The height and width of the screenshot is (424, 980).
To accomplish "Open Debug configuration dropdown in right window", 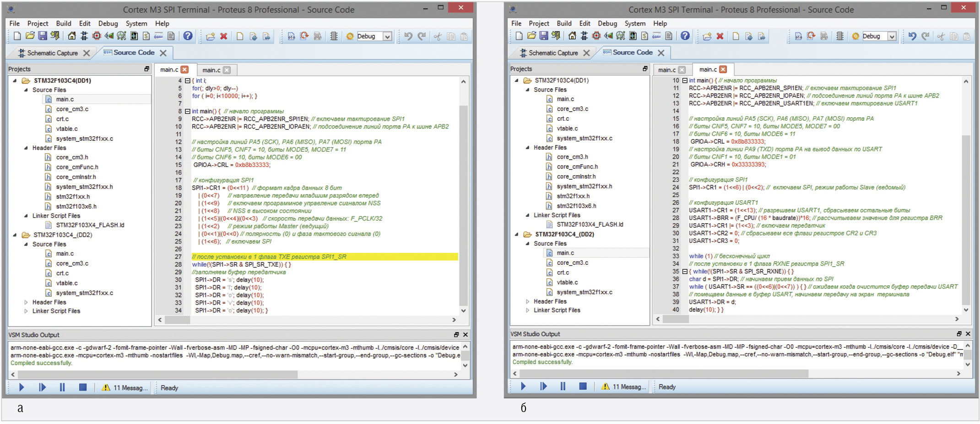I will click(x=892, y=37).
